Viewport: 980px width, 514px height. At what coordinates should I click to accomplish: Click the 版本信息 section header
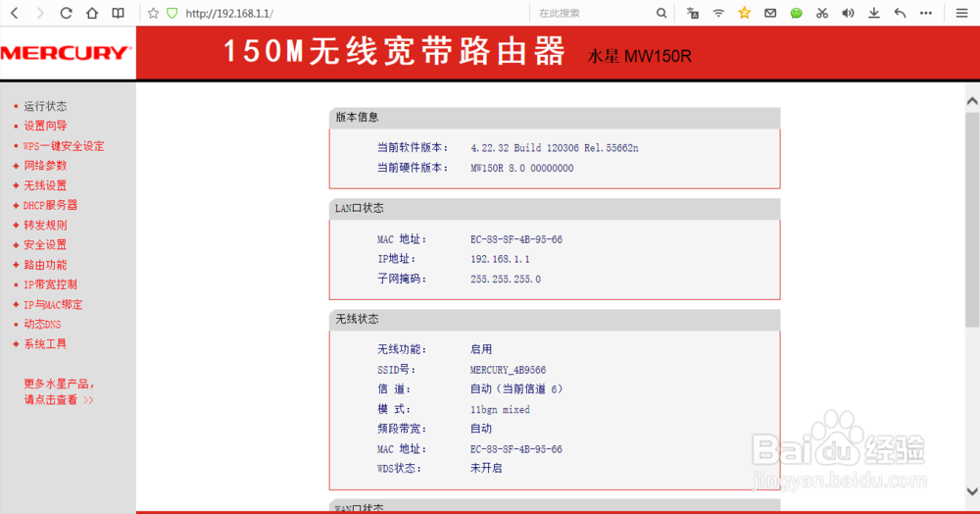click(555, 118)
